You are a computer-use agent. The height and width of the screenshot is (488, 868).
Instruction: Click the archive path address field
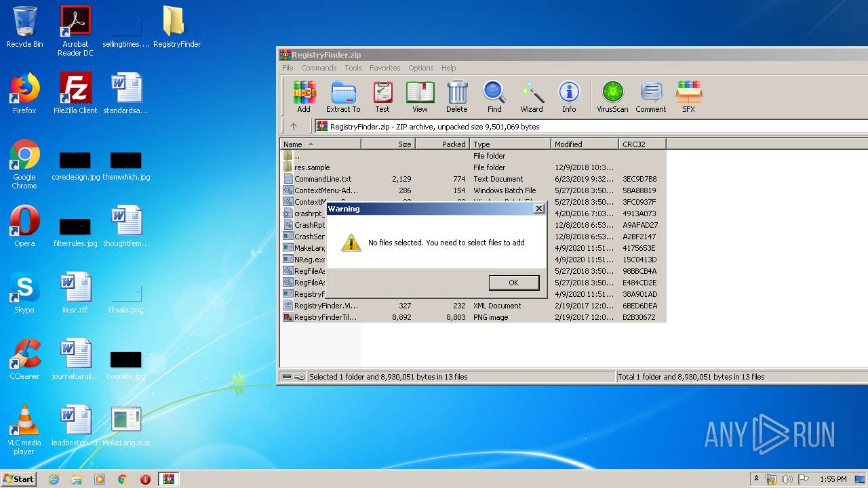590,126
